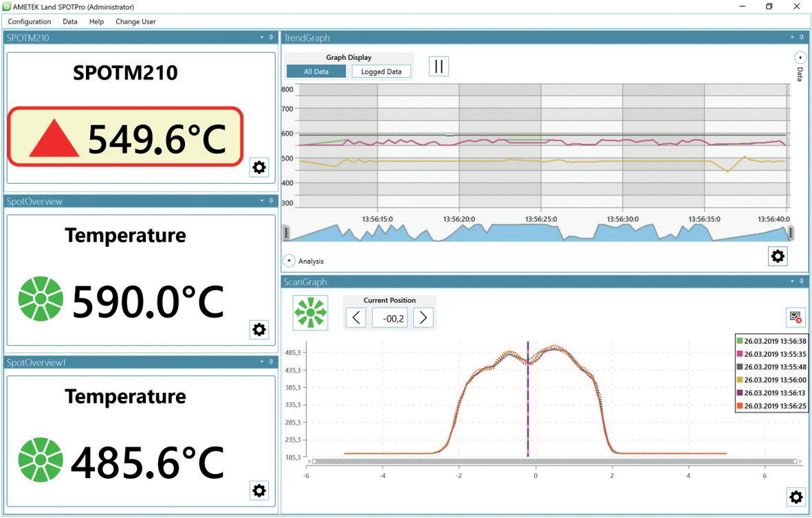Image resolution: width=812 pixels, height=518 pixels.
Task: Click the 590.0°C temperature value
Action: [148, 302]
